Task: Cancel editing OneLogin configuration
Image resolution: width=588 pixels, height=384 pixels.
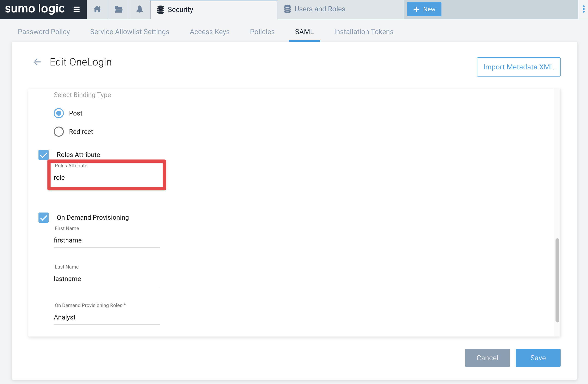Action: pyautogui.click(x=488, y=357)
